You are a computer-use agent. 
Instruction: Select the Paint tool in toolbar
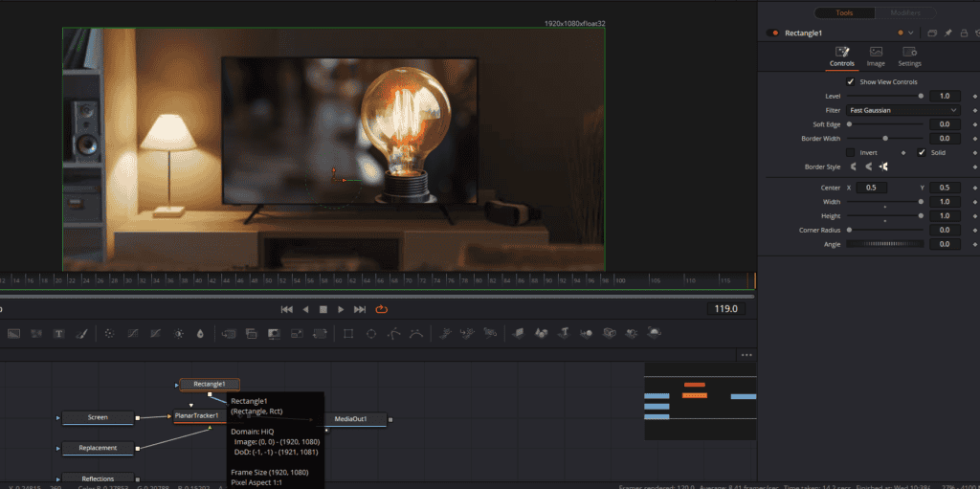pyautogui.click(x=81, y=334)
